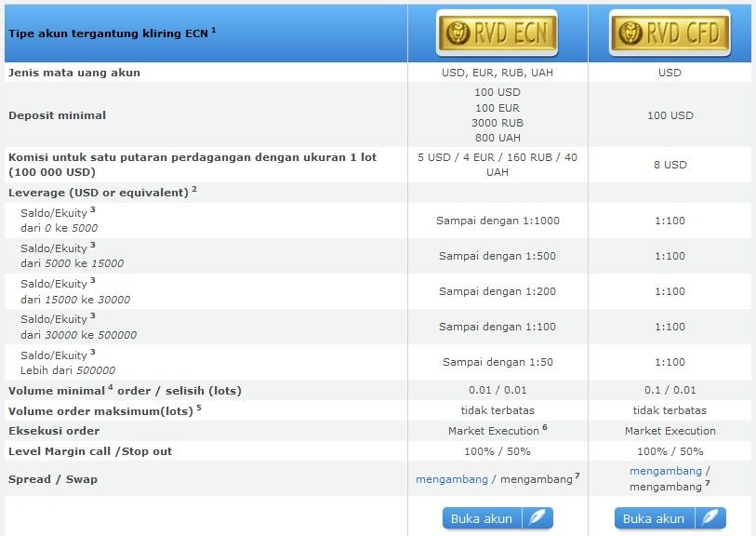
Task: Click the 'Lebih dari 500000' row label
Action: click(x=68, y=362)
